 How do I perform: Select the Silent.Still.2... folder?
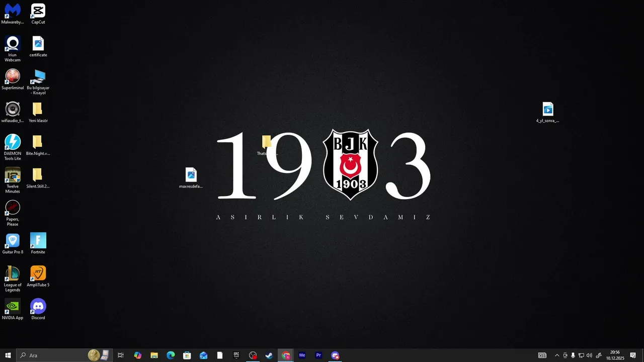(38, 178)
